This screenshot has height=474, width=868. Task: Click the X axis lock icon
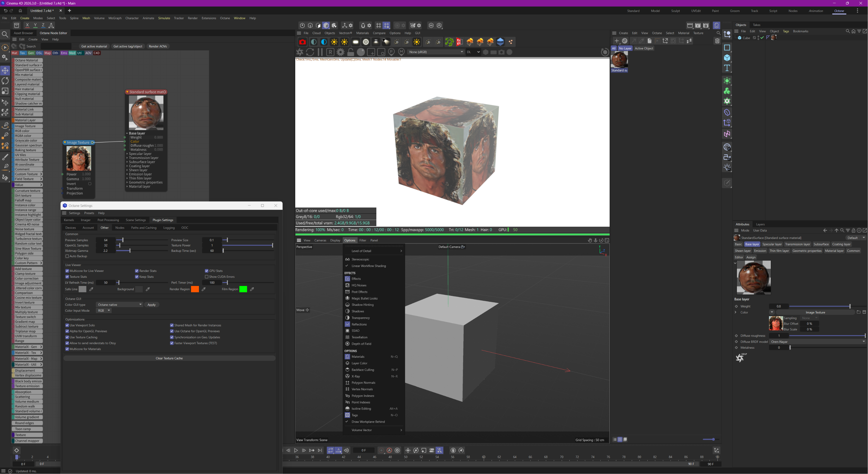click(27, 25)
